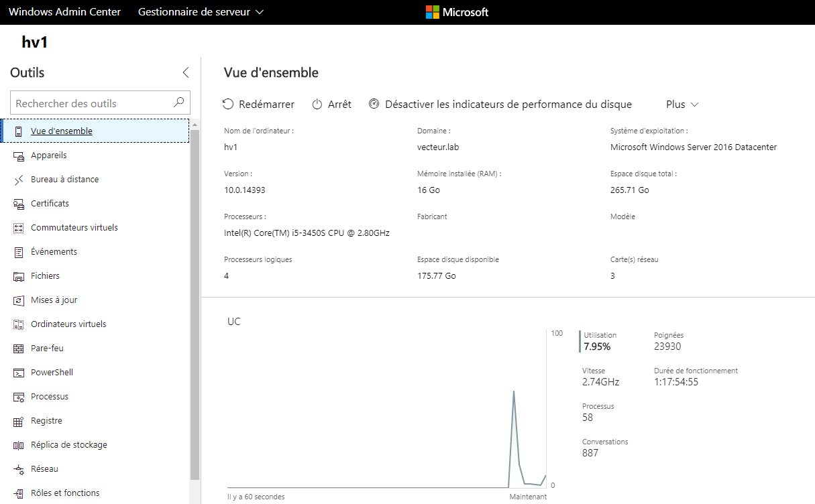The image size is (815, 504).
Task: Open the Réplica de stockage tool
Action: 70,444
